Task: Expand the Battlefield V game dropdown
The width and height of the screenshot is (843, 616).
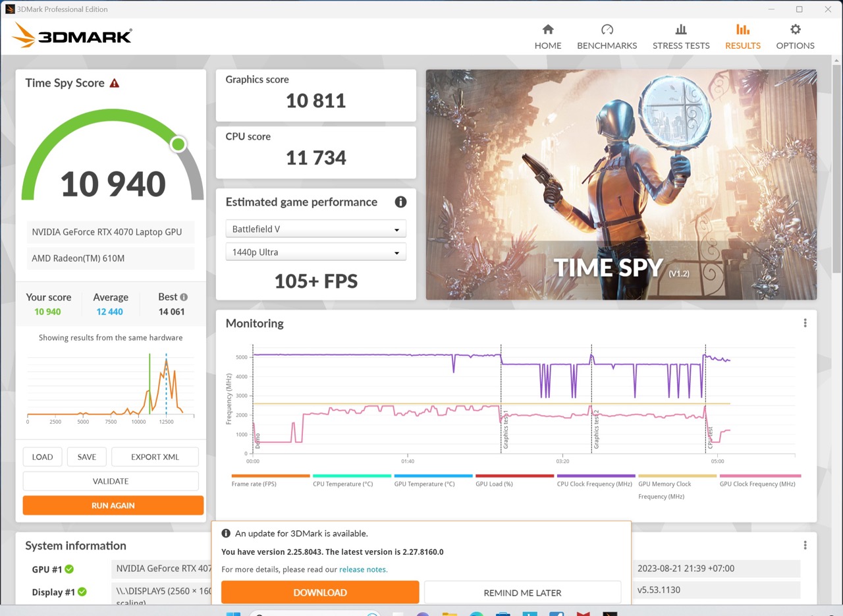Action: coord(315,229)
